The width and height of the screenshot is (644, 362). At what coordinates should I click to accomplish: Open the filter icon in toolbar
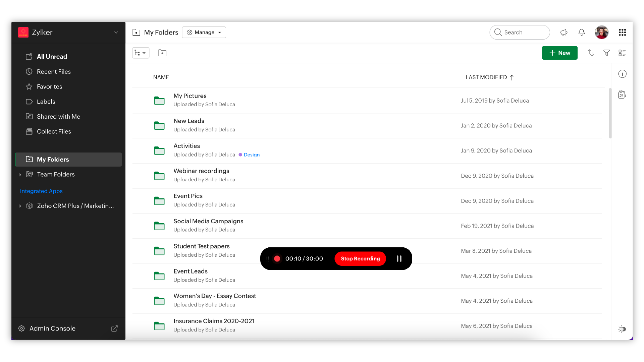coord(606,53)
